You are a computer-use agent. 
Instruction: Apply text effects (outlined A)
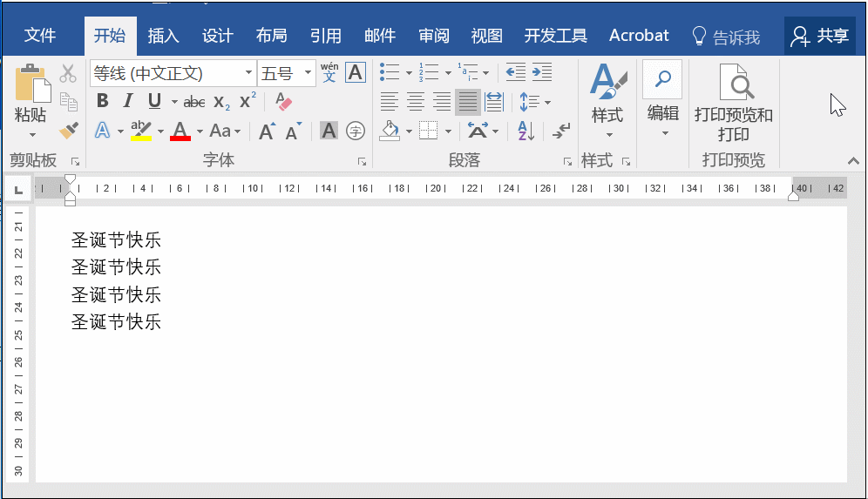(103, 131)
